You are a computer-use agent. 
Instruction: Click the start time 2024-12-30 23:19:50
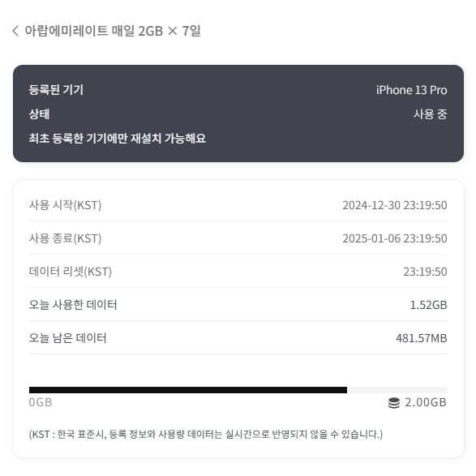pyautogui.click(x=395, y=205)
